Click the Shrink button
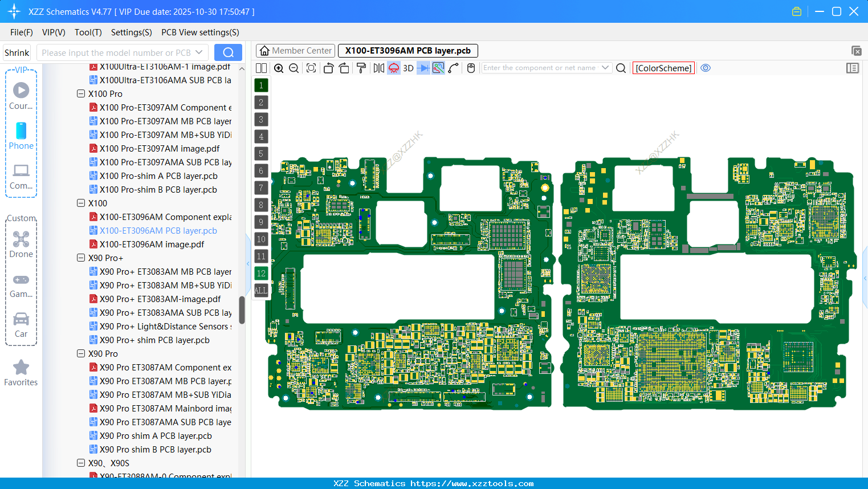The image size is (868, 489). point(17,52)
